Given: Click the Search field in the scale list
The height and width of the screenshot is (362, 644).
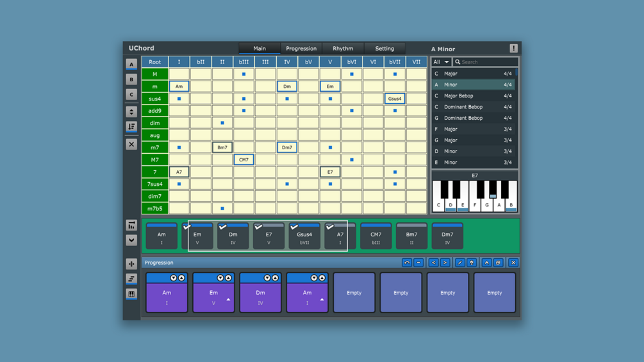Looking at the screenshot, I should (486, 62).
